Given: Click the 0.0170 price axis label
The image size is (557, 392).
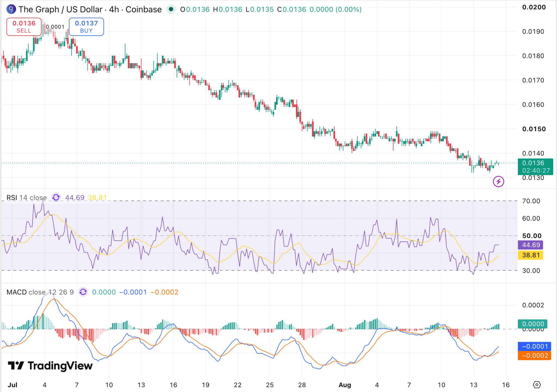Looking at the screenshot, I should 533,80.
